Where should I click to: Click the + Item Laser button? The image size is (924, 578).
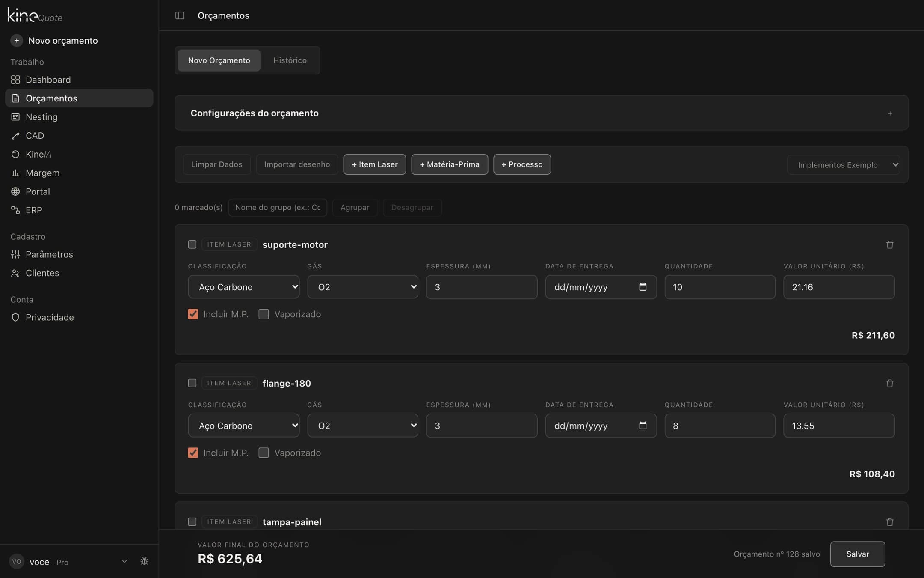tap(374, 164)
